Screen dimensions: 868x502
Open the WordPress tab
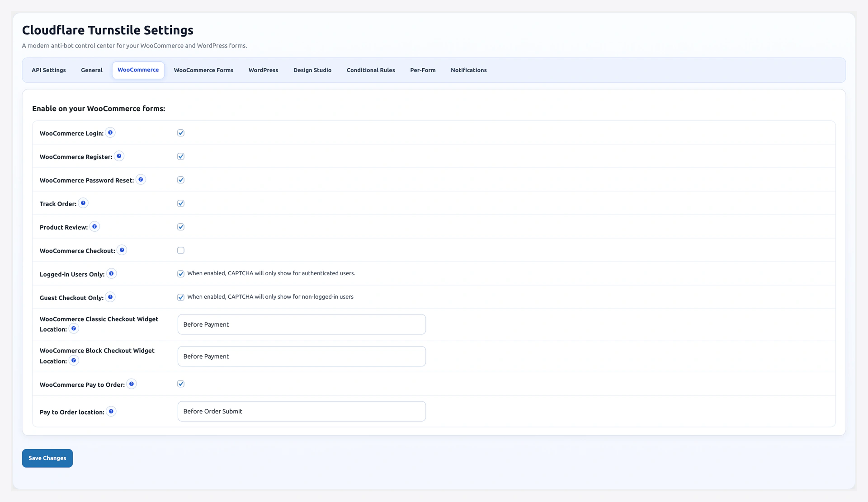[264, 70]
